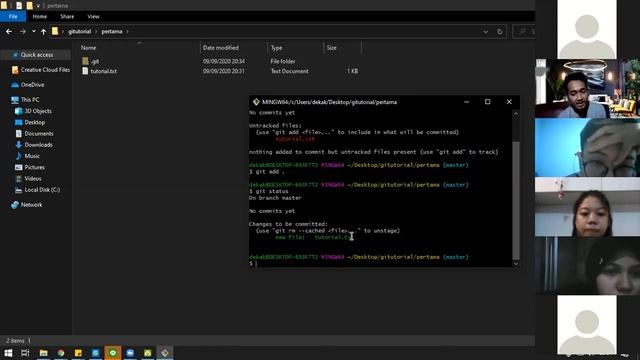The image size is (640, 360).
Task: Click terminal scrollbar up arrow
Action: pos(516,113)
